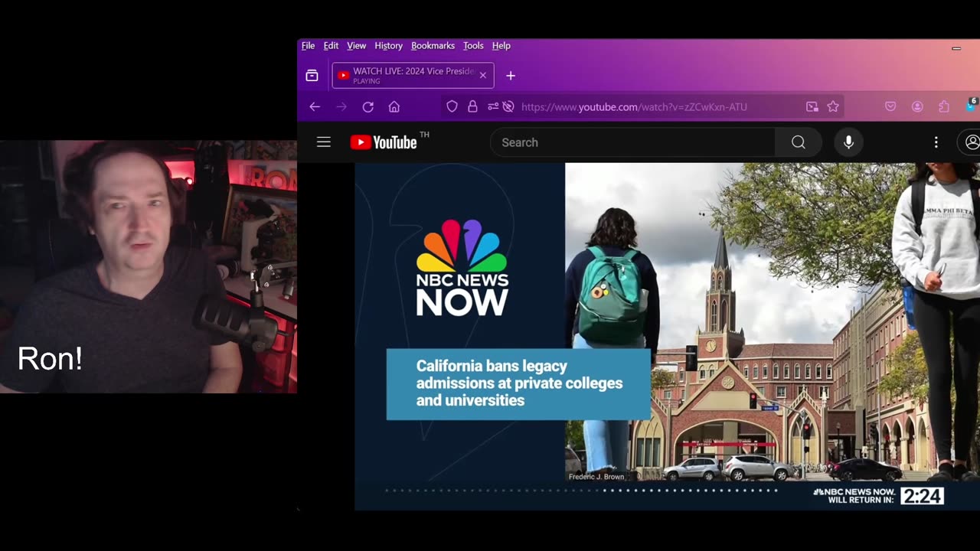The height and width of the screenshot is (551, 980).
Task: Open the browser extensions puzzle icon
Action: tap(944, 107)
